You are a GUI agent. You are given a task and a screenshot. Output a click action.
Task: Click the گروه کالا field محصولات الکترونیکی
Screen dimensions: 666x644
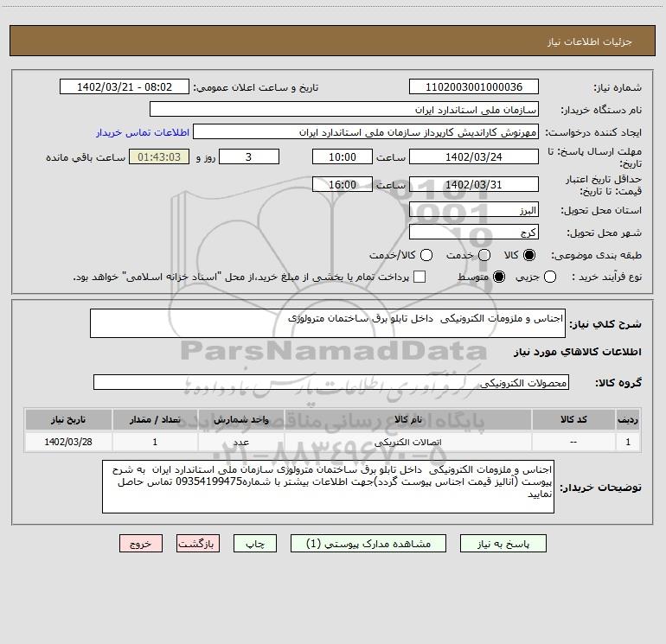point(331,382)
